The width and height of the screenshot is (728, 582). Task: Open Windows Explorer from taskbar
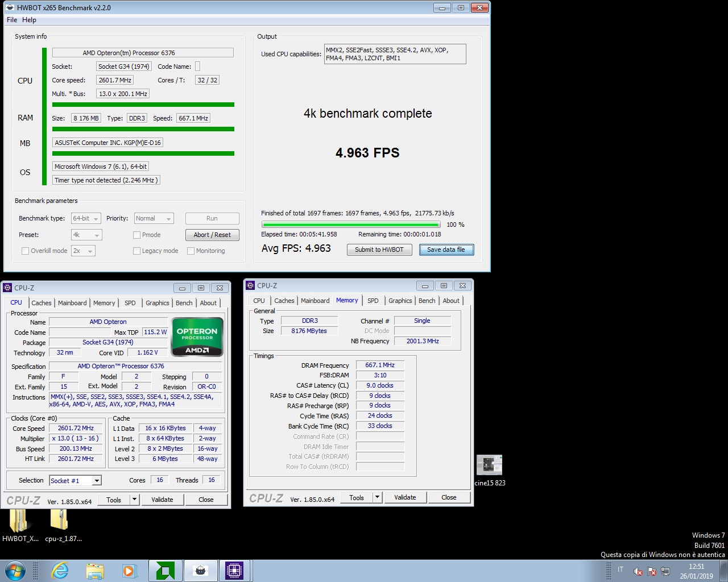click(x=95, y=571)
